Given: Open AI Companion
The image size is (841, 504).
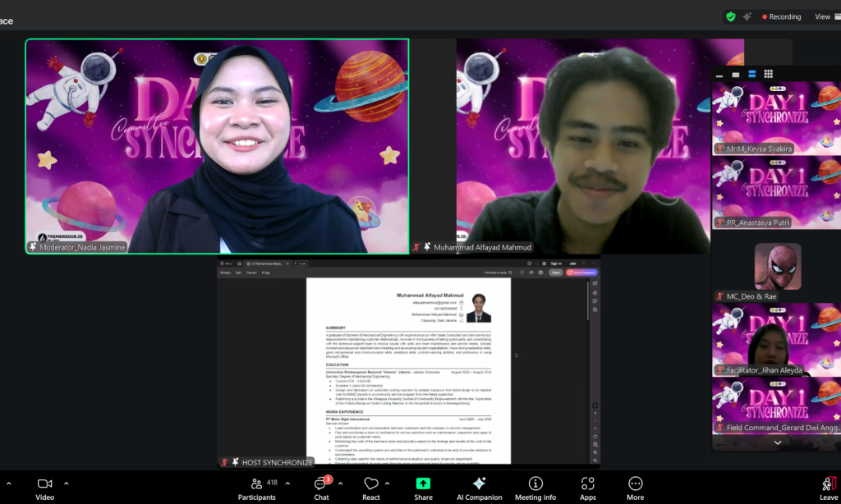Looking at the screenshot, I should (480, 488).
